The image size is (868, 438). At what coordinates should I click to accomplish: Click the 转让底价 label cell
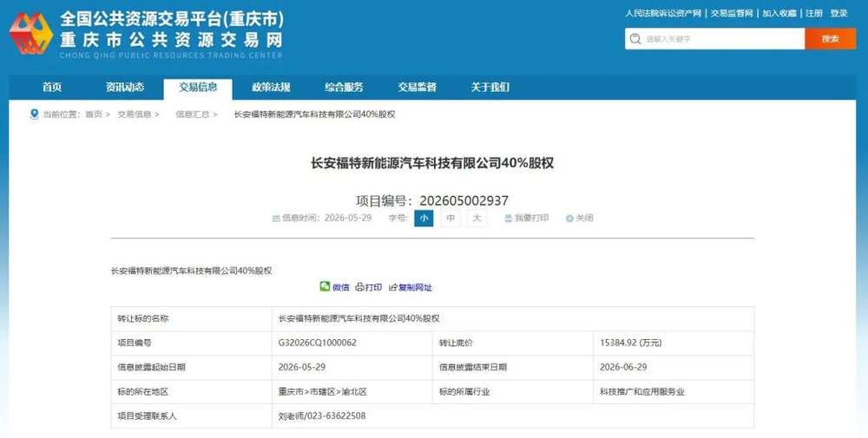click(x=513, y=343)
